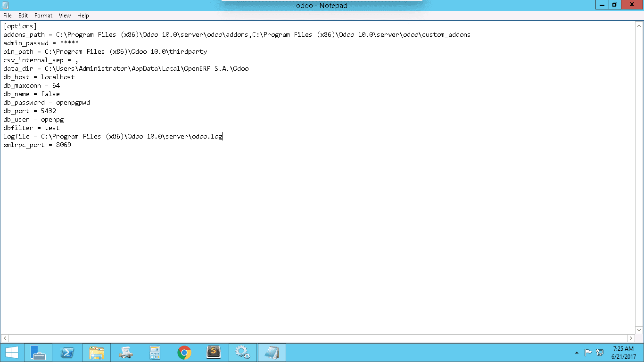This screenshot has width=644, height=362.
Task: Open the Edit menu
Action: (x=23, y=16)
